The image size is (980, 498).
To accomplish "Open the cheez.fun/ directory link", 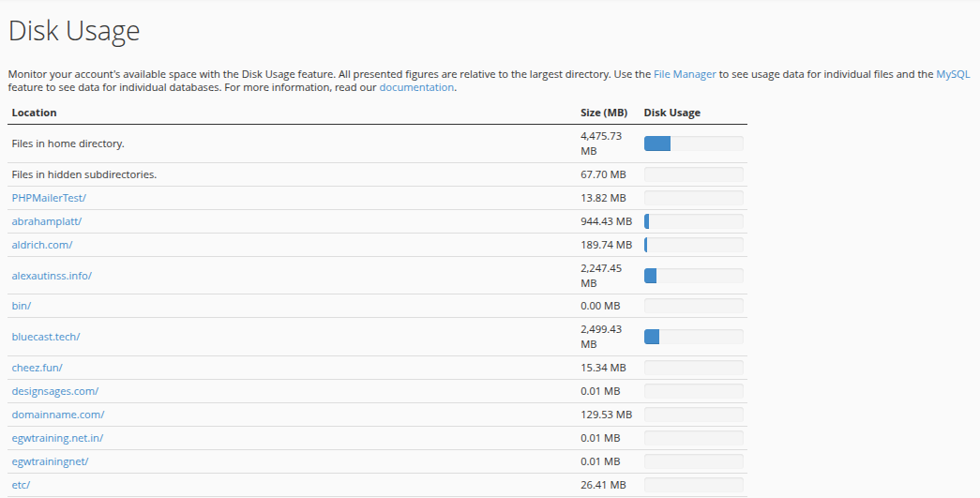I will pos(37,368).
